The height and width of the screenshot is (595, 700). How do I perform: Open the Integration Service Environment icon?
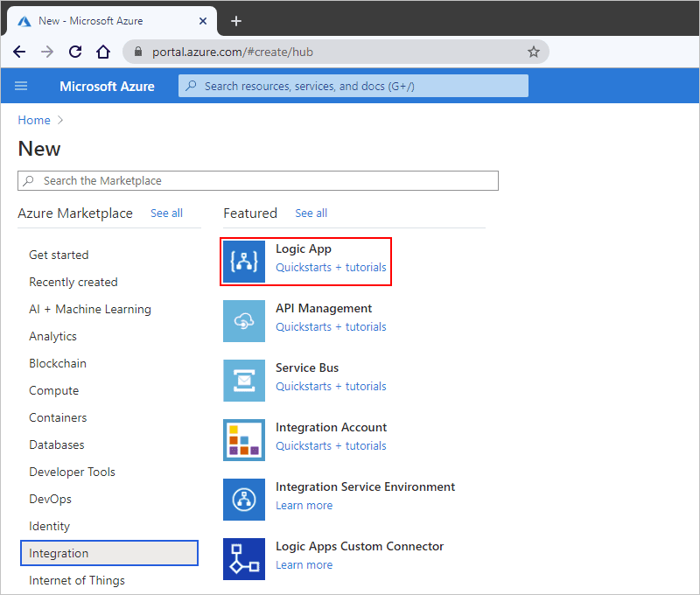point(244,500)
